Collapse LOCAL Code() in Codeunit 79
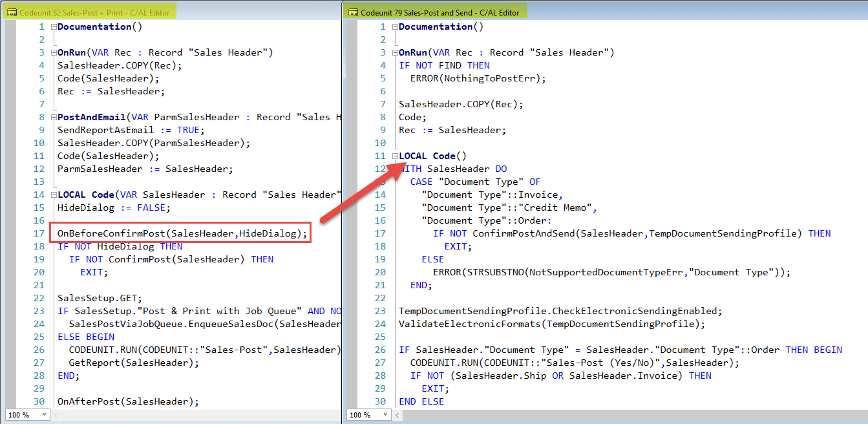 (394, 156)
